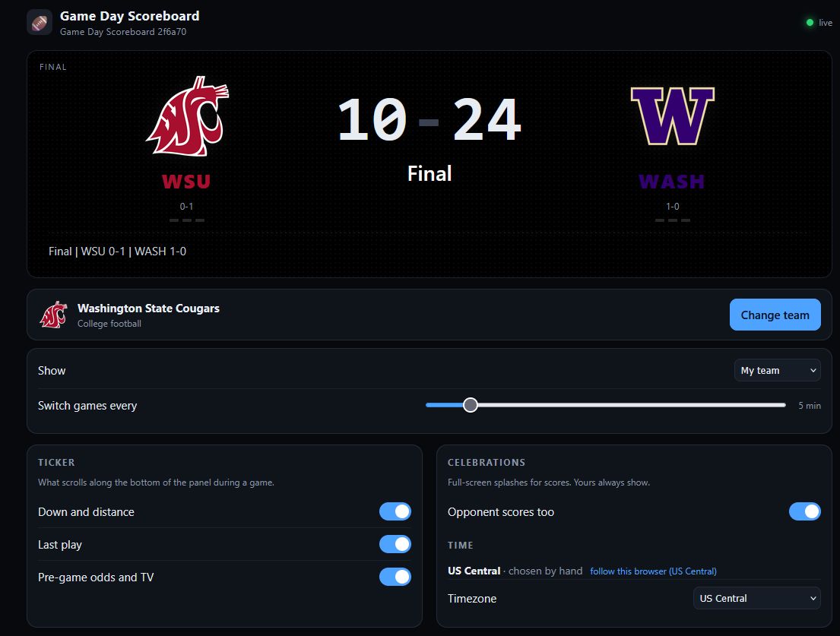This screenshot has width=840, height=636.
Task: Click the 10 - 24 score display
Action: pyautogui.click(x=429, y=119)
